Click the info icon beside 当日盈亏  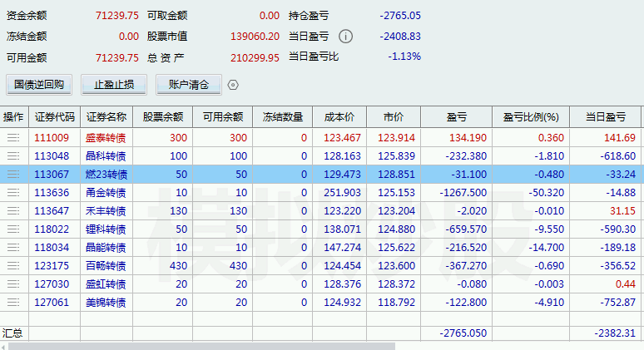point(345,37)
